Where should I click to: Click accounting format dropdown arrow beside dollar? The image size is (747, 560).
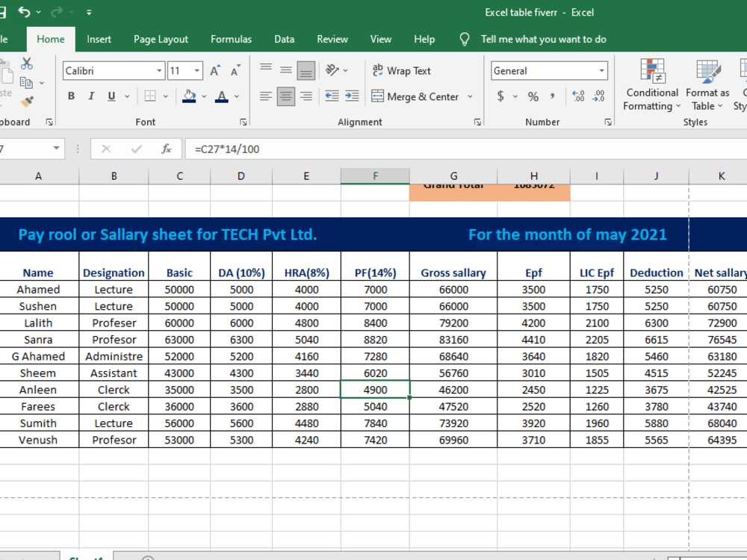tap(515, 96)
